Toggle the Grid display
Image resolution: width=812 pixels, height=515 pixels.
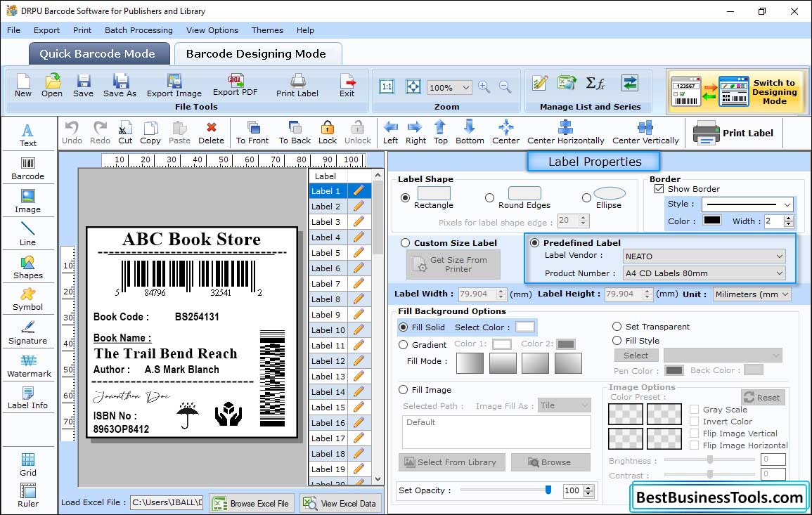click(28, 464)
